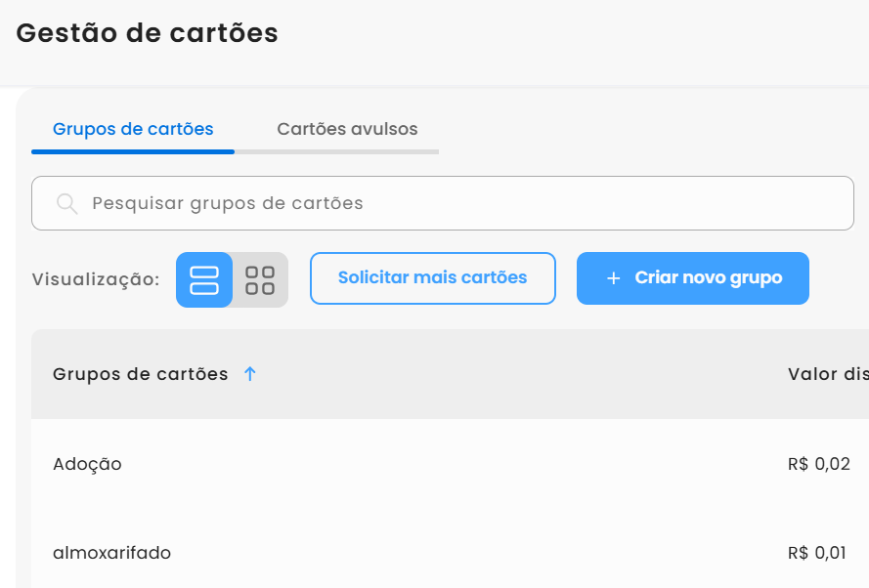Click the blue underline below Grupos de cartões
This screenshot has width=869, height=588.
(x=133, y=151)
